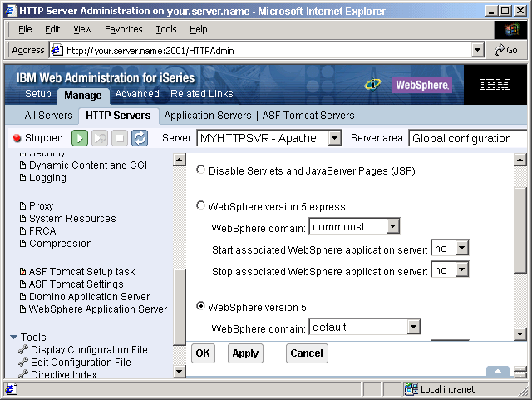This screenshot has width=532, height=400.
Task: Click the page icon beside Domino Application Server
Action: coord(22,297)
